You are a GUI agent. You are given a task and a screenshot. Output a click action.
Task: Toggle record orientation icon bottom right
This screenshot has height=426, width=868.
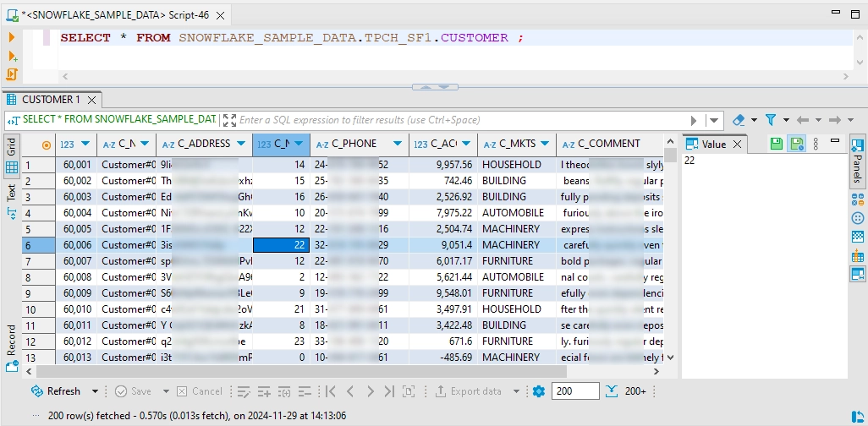pos(857,416)
